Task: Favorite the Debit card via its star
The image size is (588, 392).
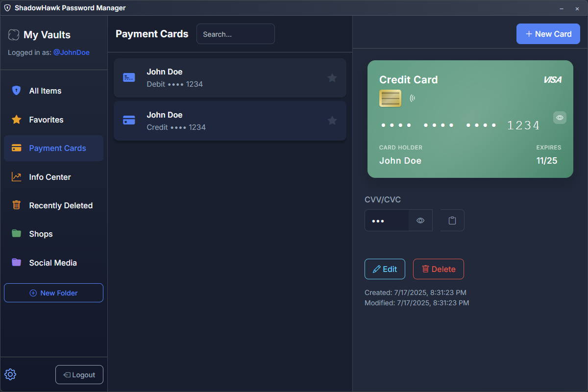Action: 332,77
